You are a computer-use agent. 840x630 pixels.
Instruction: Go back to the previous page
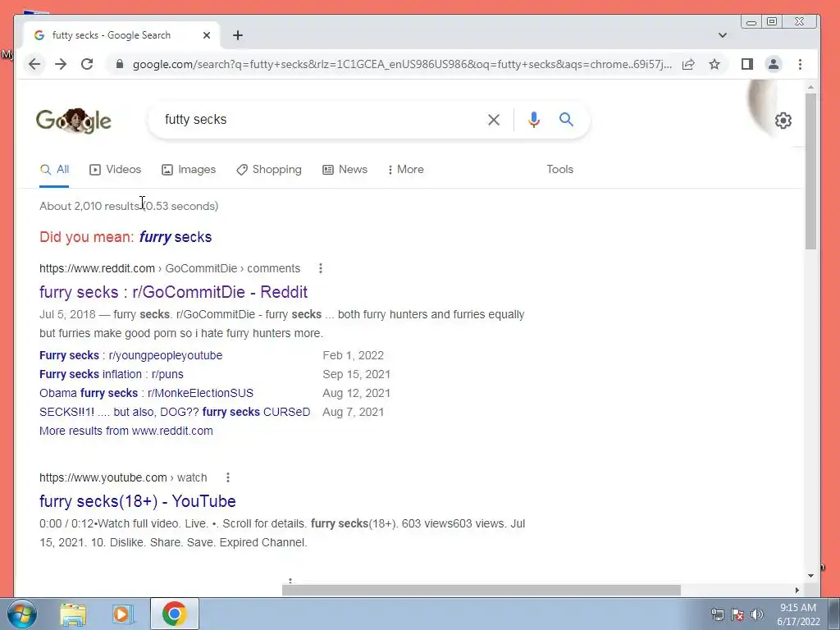tap(34, 64)
